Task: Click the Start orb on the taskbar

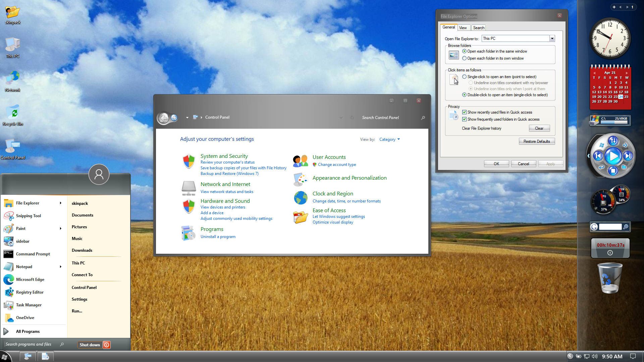Action: pyautogui.click(x=5, y=357)
